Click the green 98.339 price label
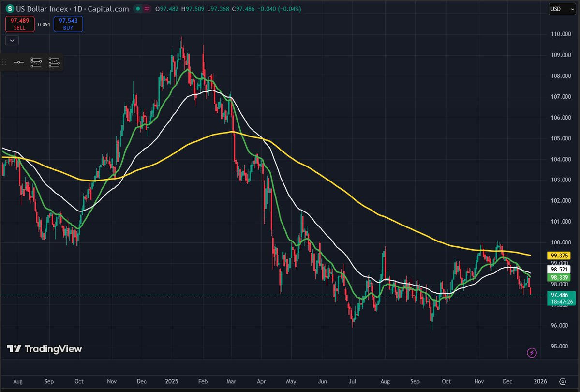Image resolution: width=580 pixels, height=392 pixels. point(559,278)
